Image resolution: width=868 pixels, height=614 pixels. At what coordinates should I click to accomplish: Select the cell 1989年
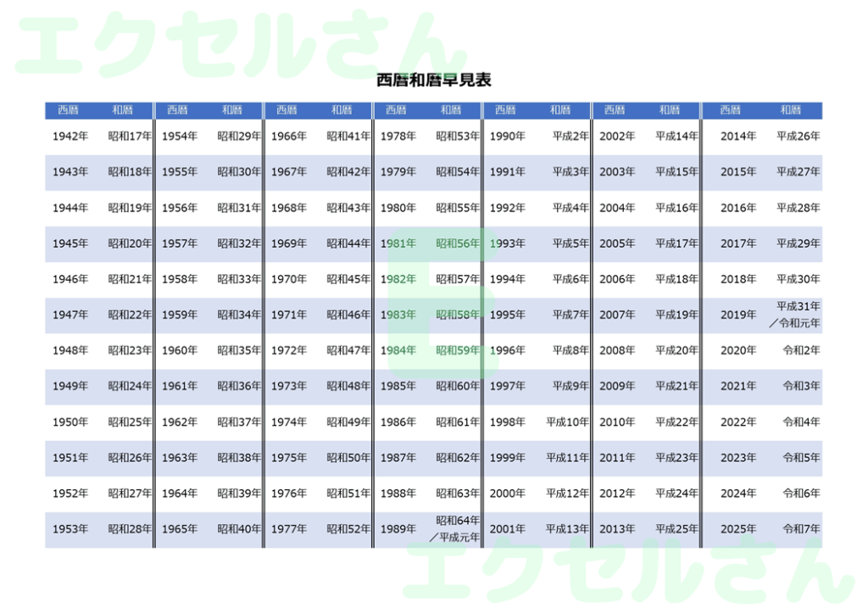pyautogui.click(x=398, y=529)
